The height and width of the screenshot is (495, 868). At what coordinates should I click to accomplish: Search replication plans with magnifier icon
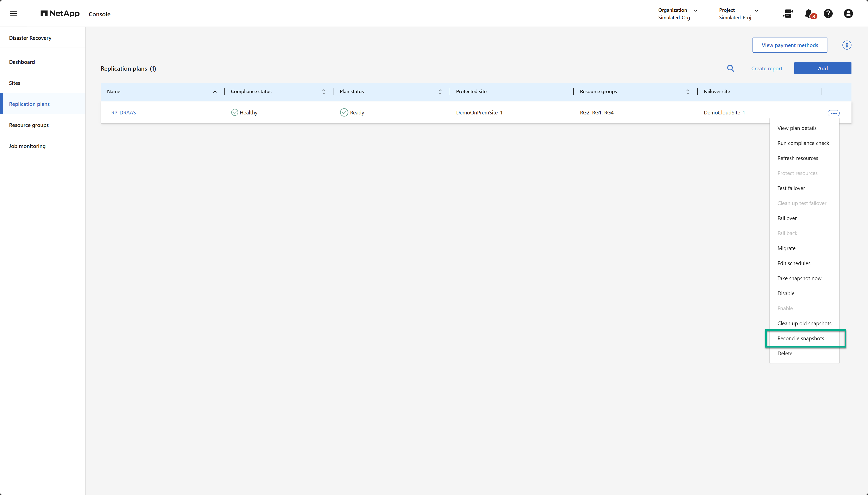point(730,68)
